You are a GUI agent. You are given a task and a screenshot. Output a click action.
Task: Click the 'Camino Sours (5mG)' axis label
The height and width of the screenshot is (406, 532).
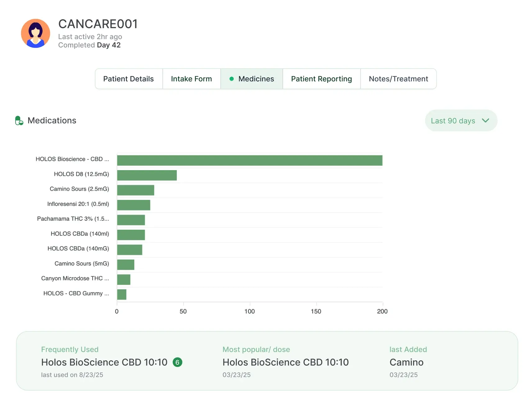[82, 264]
